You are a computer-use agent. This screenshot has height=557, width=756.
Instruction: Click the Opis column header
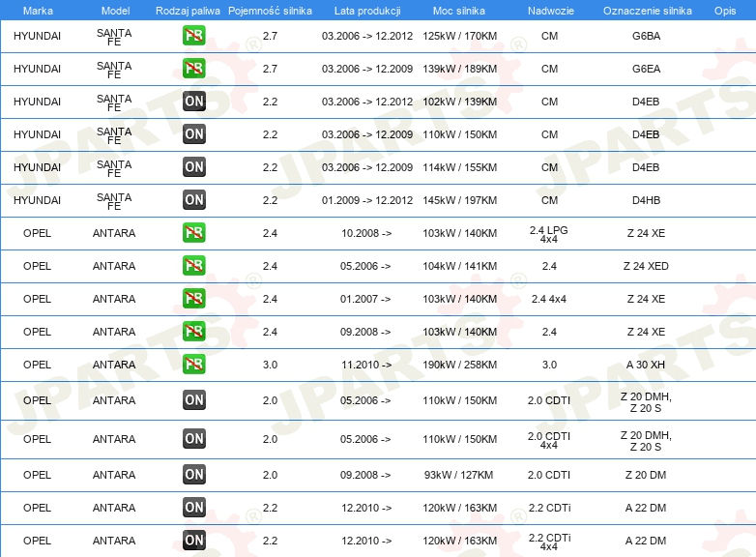coord(725,10)
